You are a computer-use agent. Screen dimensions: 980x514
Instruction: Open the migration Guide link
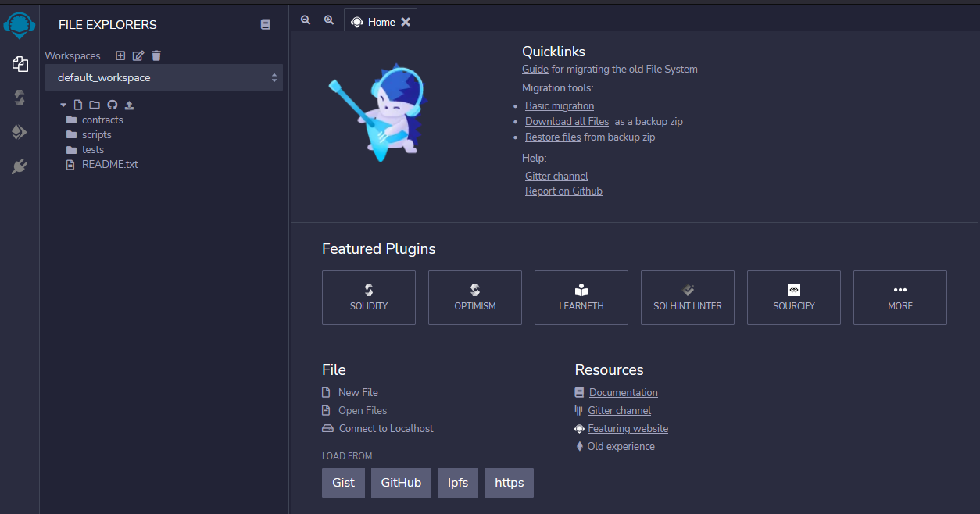pos(535,69)
